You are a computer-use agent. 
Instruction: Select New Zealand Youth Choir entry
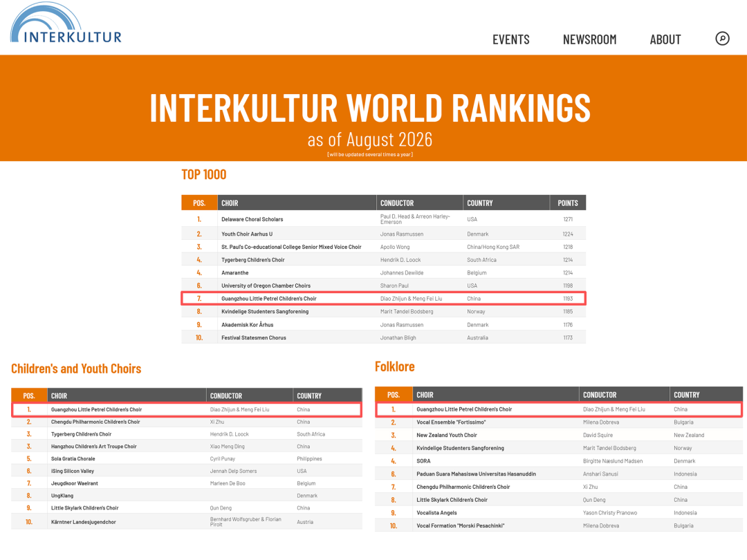[446, 436]
